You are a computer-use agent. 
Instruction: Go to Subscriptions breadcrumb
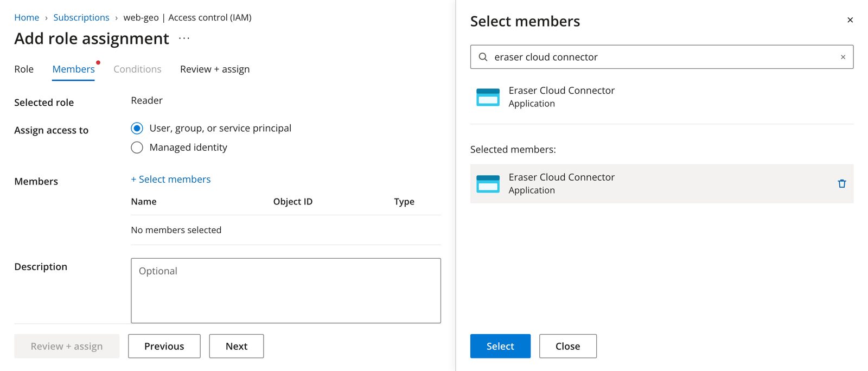click(x=81, y=17)
